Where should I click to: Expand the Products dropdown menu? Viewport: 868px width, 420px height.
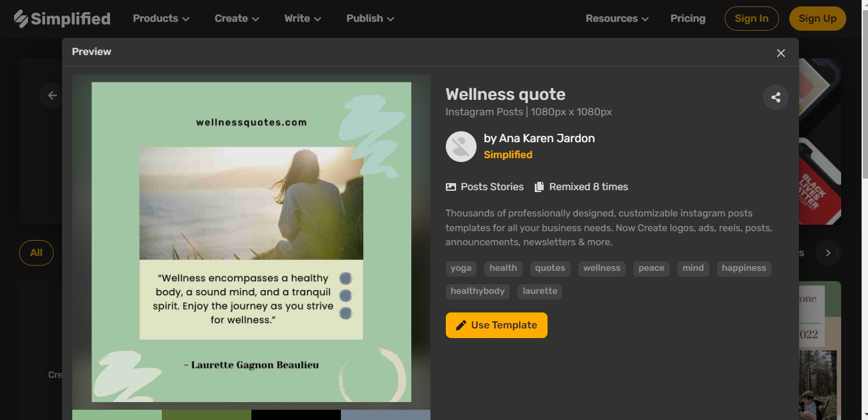[x=161, y=19]
